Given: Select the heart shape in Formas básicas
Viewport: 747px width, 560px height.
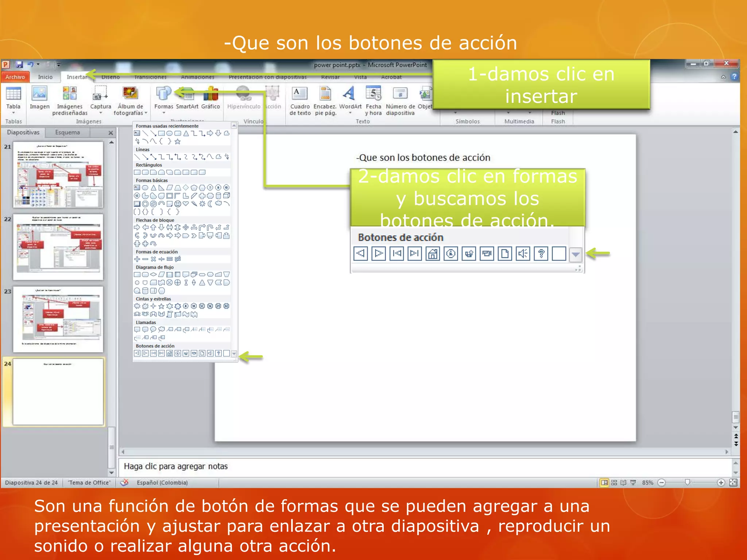Looking at the screenshot, I should 186,204.
